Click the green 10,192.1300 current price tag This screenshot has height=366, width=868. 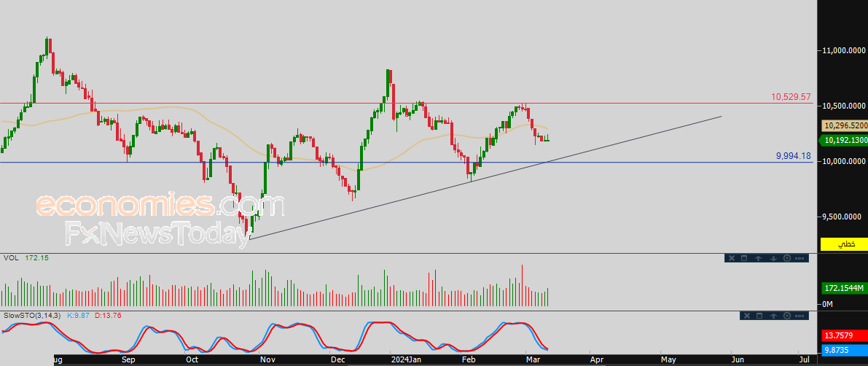(x=842, y=141)
